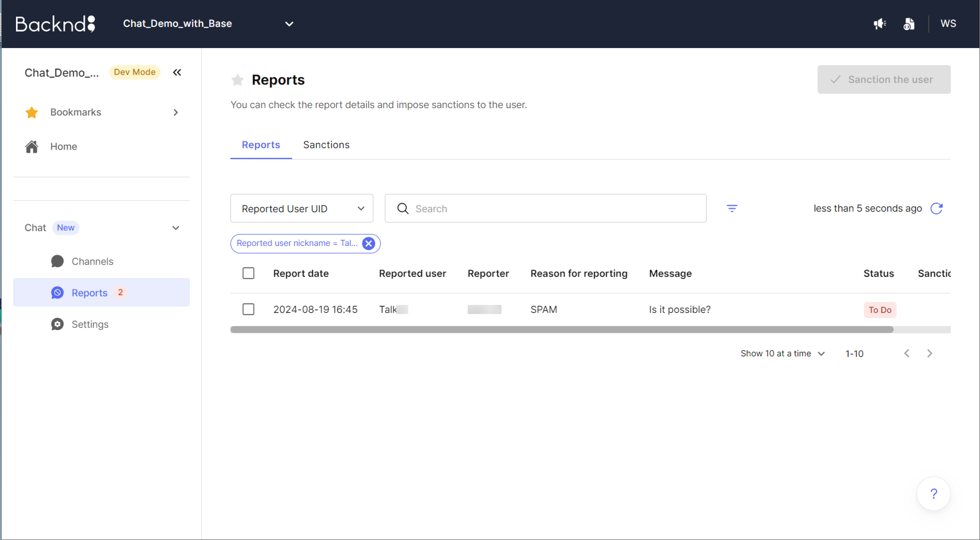Open the help question mark button

[x=934, y=494]
